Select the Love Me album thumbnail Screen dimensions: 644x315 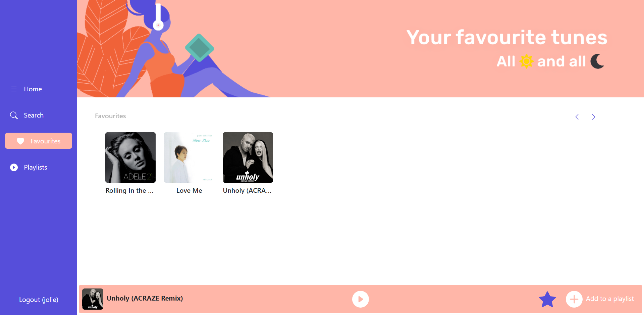coord(189,157)
